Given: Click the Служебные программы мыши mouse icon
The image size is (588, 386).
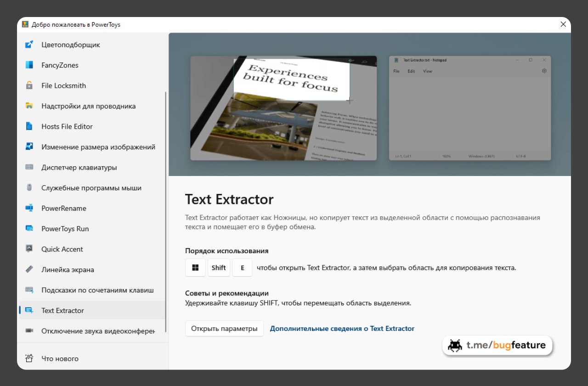Looking at the screenshot, I should coord(29,187).
